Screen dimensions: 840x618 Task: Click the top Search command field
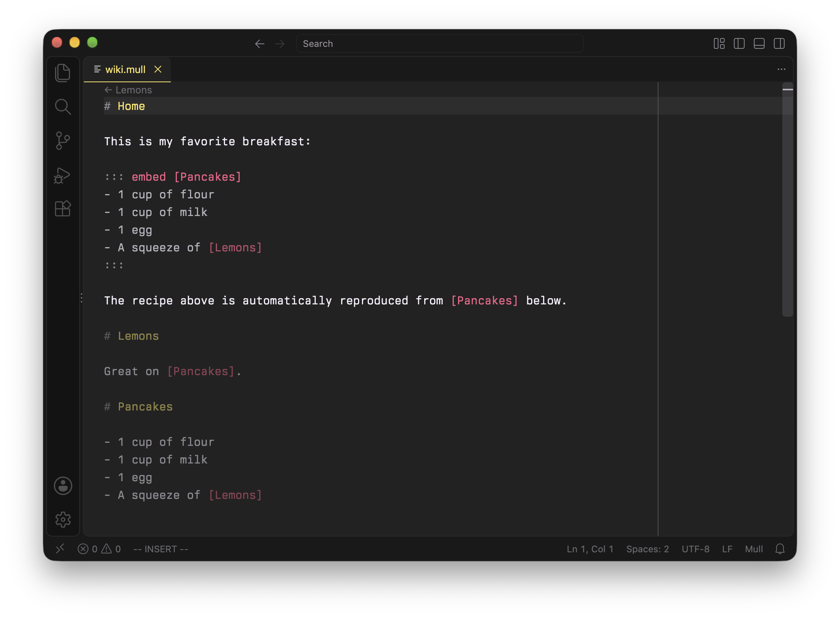(440, 43)
